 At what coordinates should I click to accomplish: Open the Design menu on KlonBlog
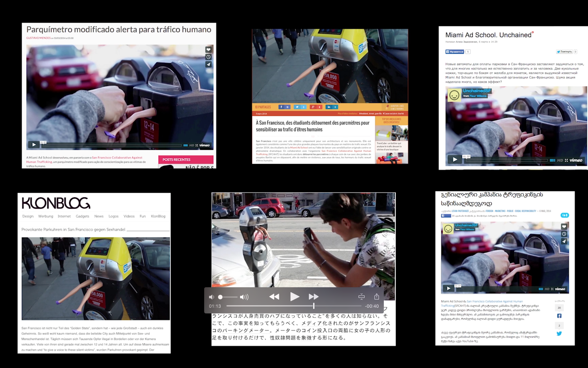point(28,216)
